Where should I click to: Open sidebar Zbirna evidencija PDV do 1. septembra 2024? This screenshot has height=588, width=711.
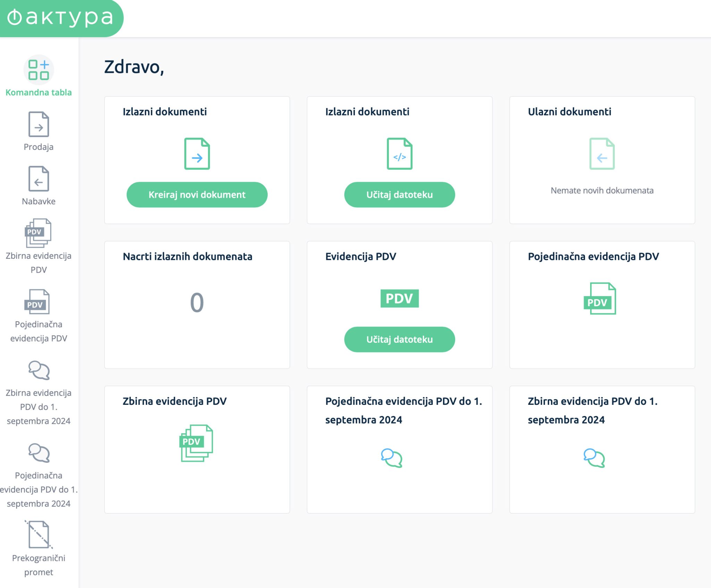point(39,370)
